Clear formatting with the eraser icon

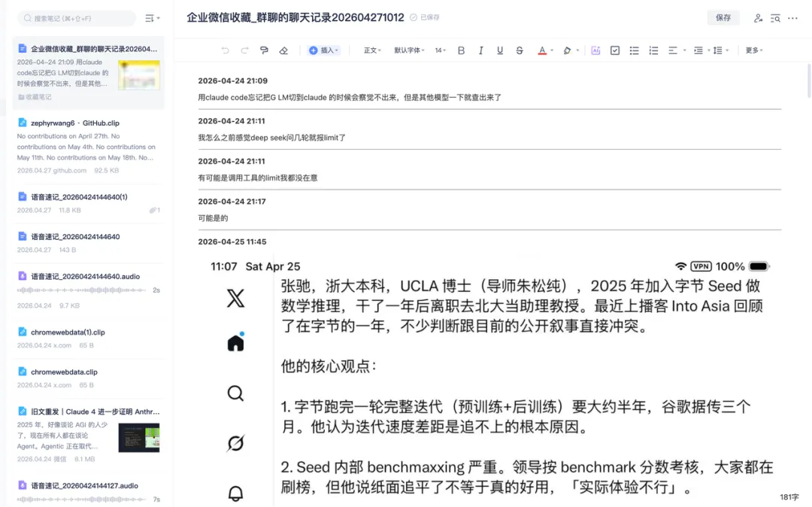[x=283, y=50]
